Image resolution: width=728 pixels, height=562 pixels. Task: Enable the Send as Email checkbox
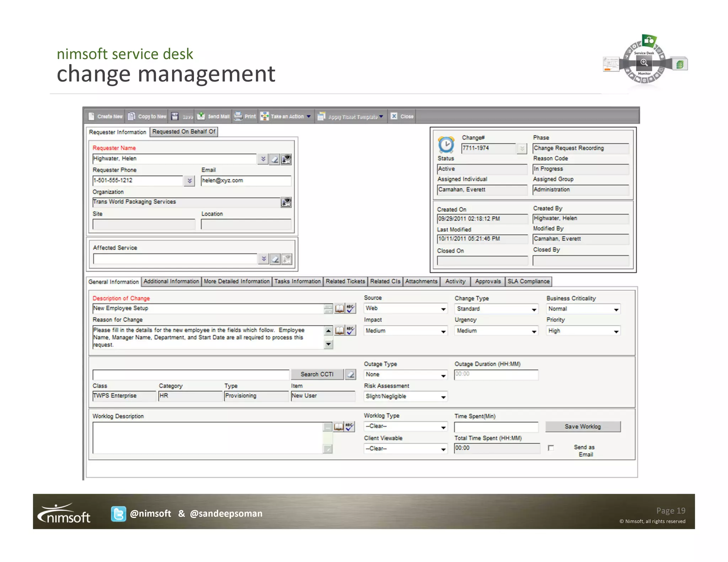coord(551,448)
